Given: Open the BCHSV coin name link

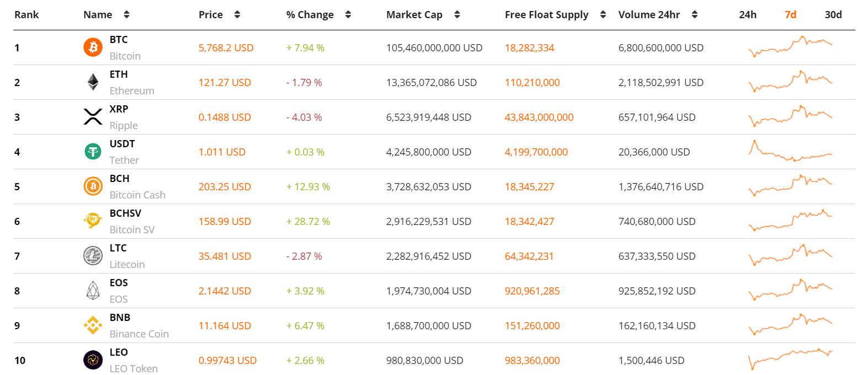Looking at the screenshot, I should point(125,213).
